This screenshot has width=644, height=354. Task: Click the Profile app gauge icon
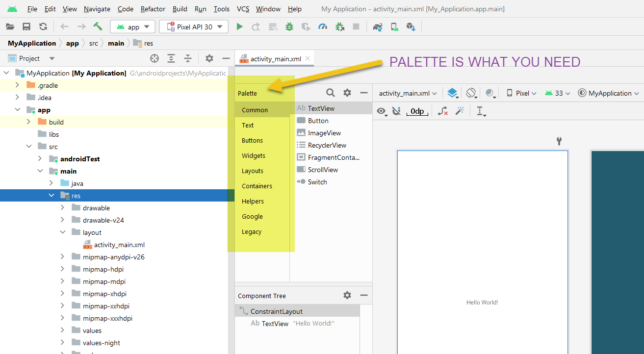(x=322, y=27)
